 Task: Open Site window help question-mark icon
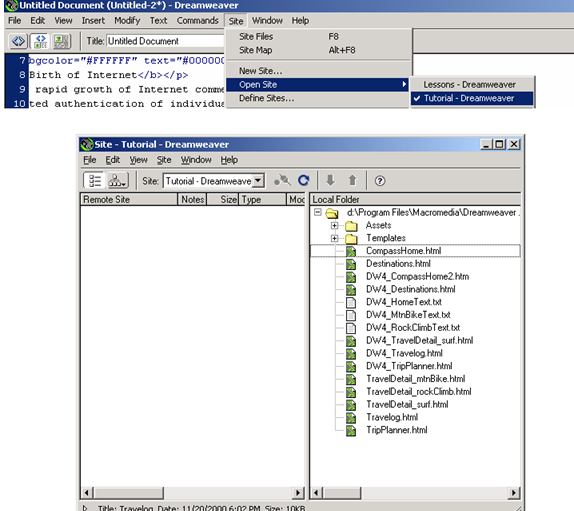(x=380, y=180)
